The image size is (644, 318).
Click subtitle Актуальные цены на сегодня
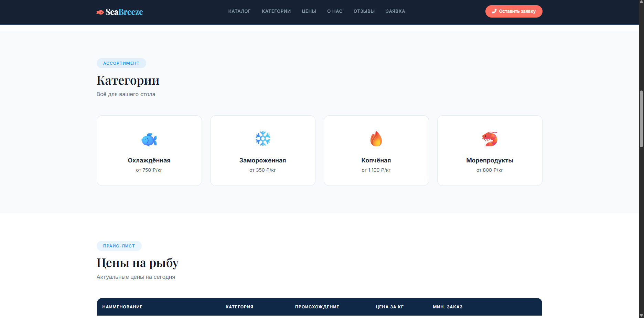point(136,277)
